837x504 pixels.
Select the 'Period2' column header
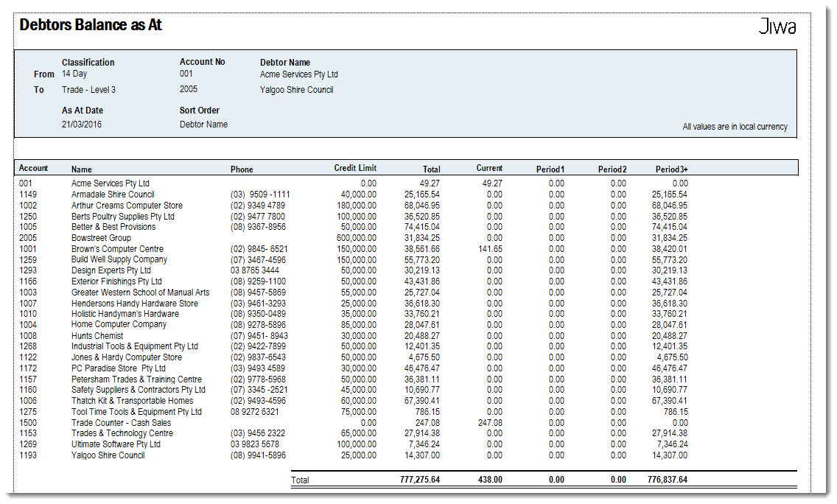(x=612, y=169)
